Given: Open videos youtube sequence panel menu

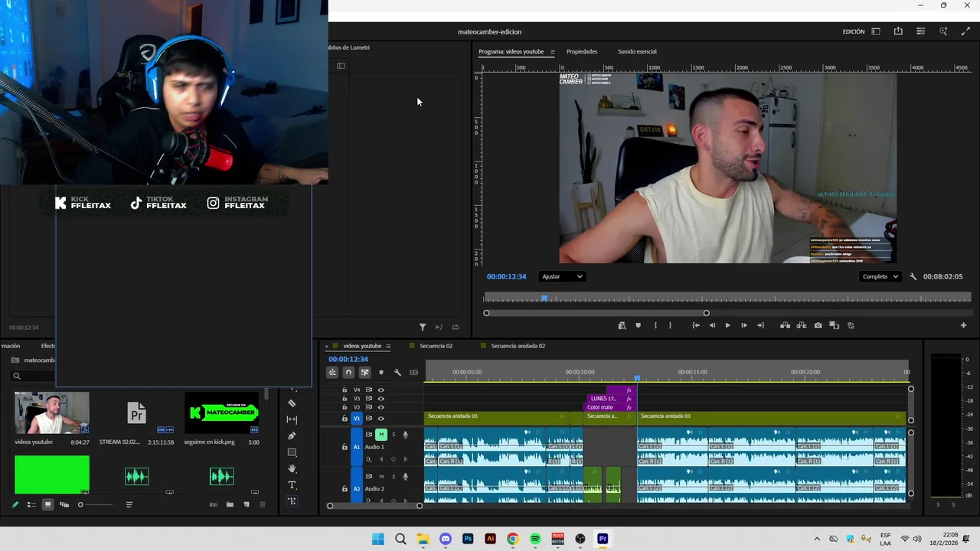Looking at the screenshot, I should click(388, 346).
